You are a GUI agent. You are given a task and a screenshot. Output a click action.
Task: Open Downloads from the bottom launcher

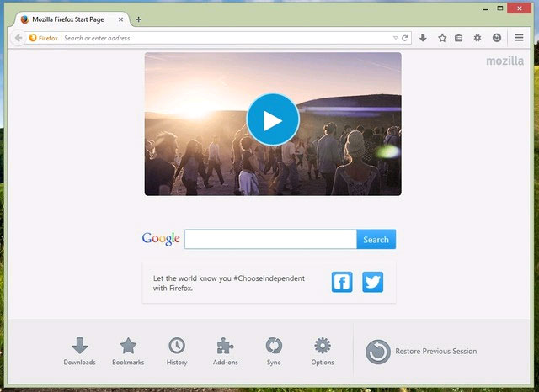(x=80, y=351)
